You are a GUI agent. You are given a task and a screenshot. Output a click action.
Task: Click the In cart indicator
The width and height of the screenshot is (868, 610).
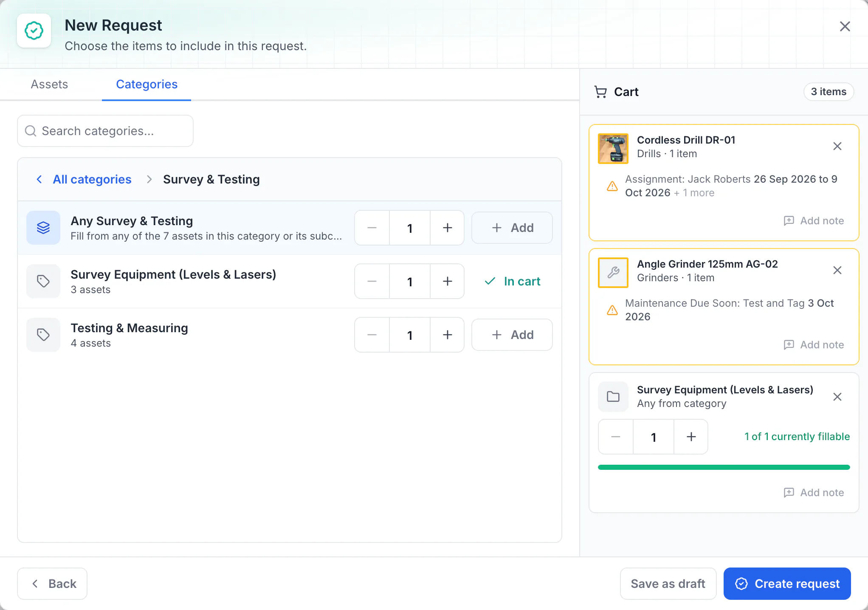(512, 281)
